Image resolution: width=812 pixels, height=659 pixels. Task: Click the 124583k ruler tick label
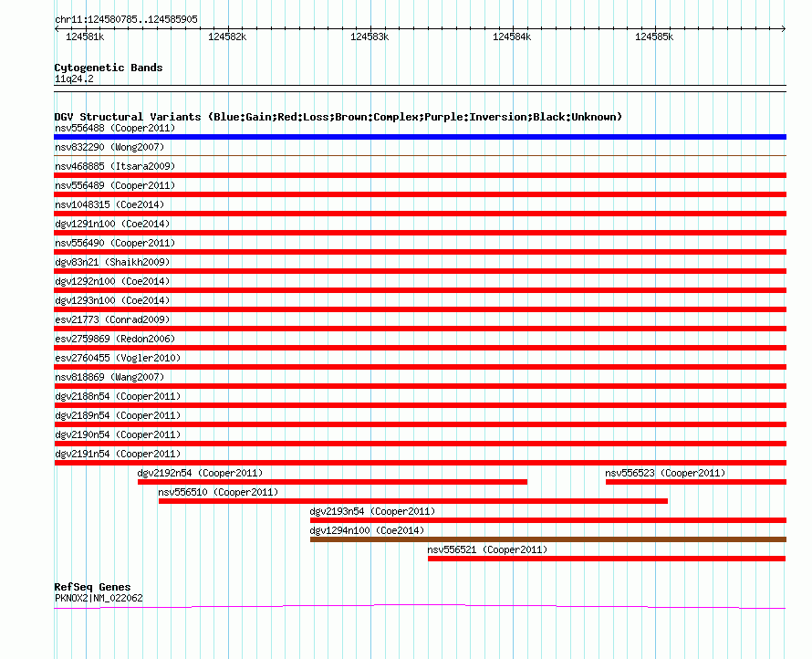click(x=370, y=37)
